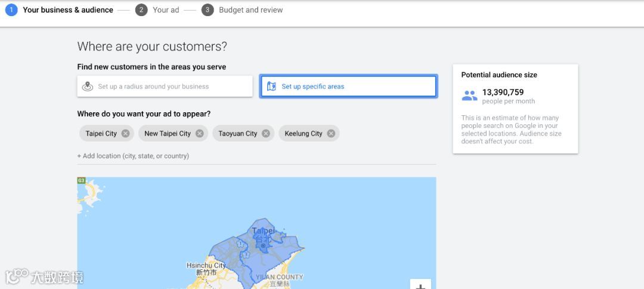Screen dimensions: 644x289
Task: Click the map icon in Set up specific areas
Action: (x=271, y=87)
